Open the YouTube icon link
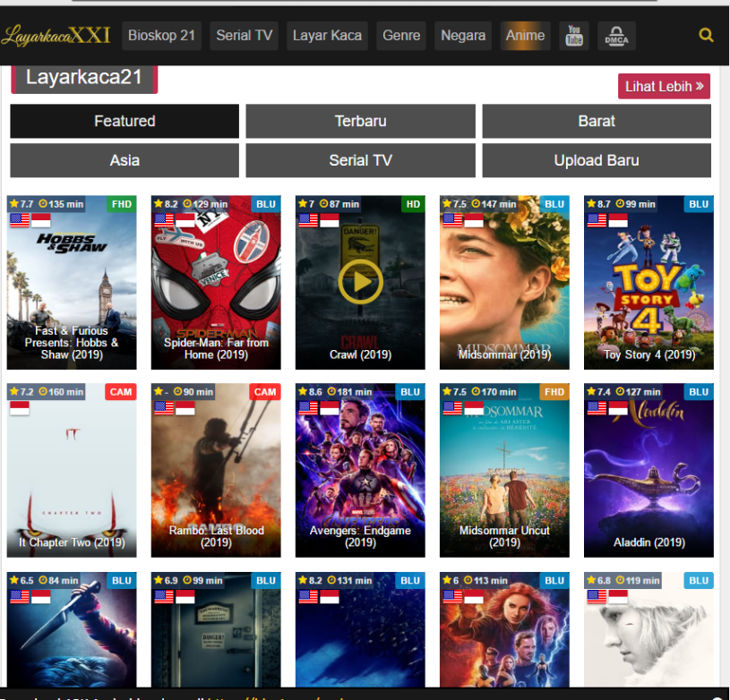Image resolution: width=730 pixels, height=700 pixels. coord(574,36)
